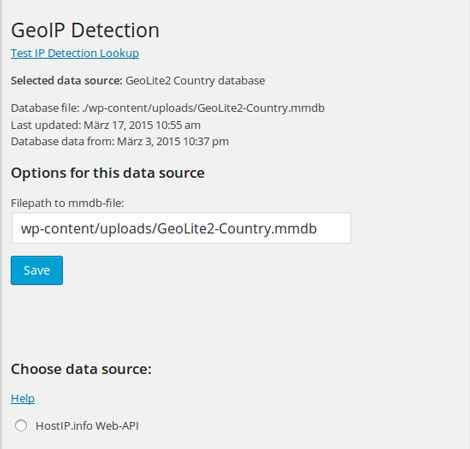The height and width of the screenshot is (449, 470).
Task: Click the word wp-content inside the filepath field
Action: pos(58,229)
